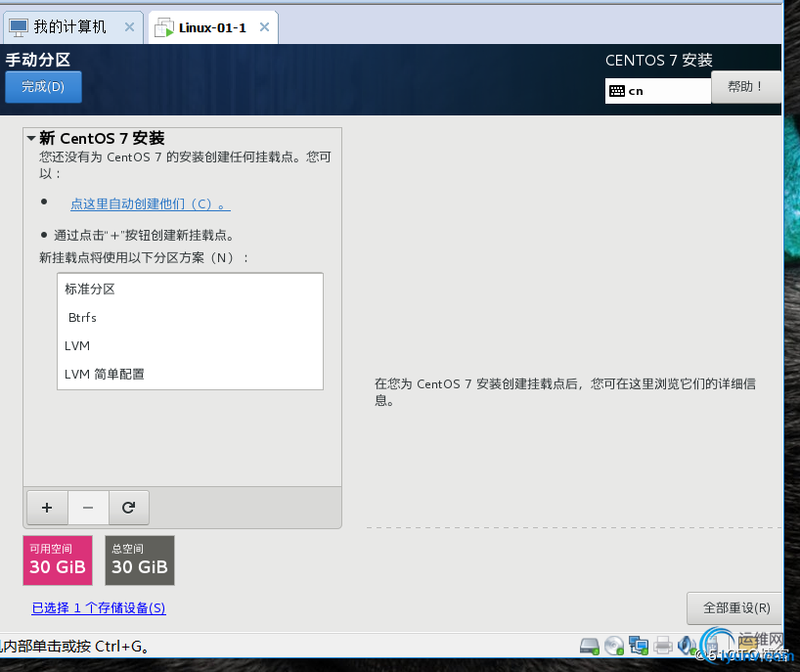800x672 pixels.
Task: Click the reload storage configuration icon
Action: pyautogui.click(x=128, y=508)
